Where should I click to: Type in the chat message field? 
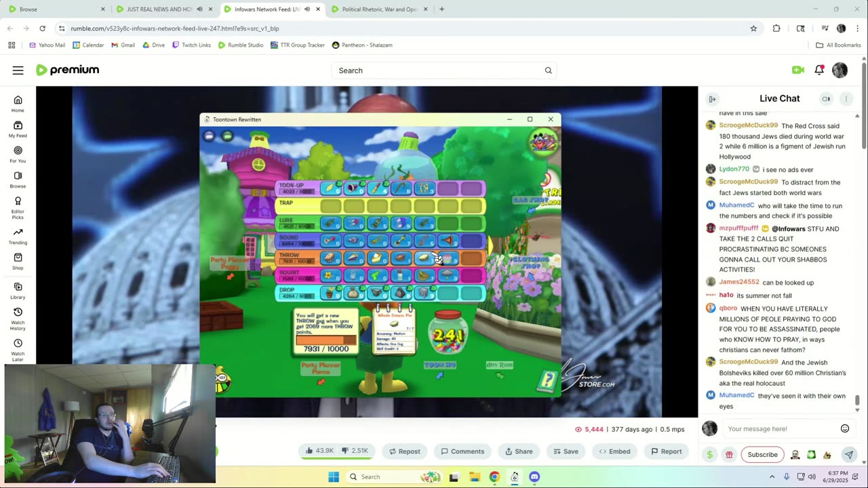(x=780, y=428)
